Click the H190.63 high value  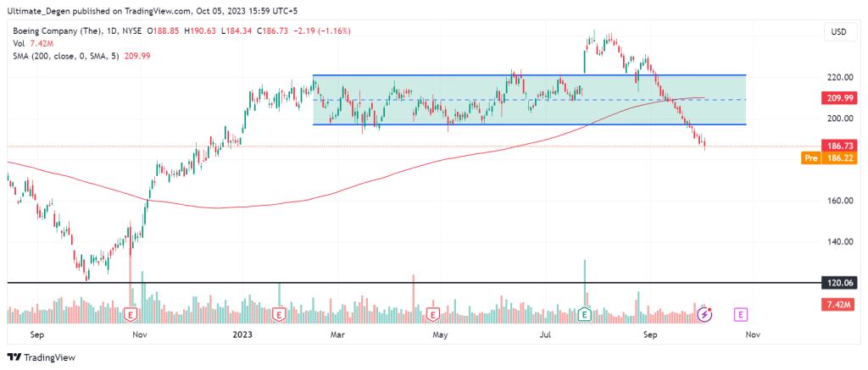(202, 31)
